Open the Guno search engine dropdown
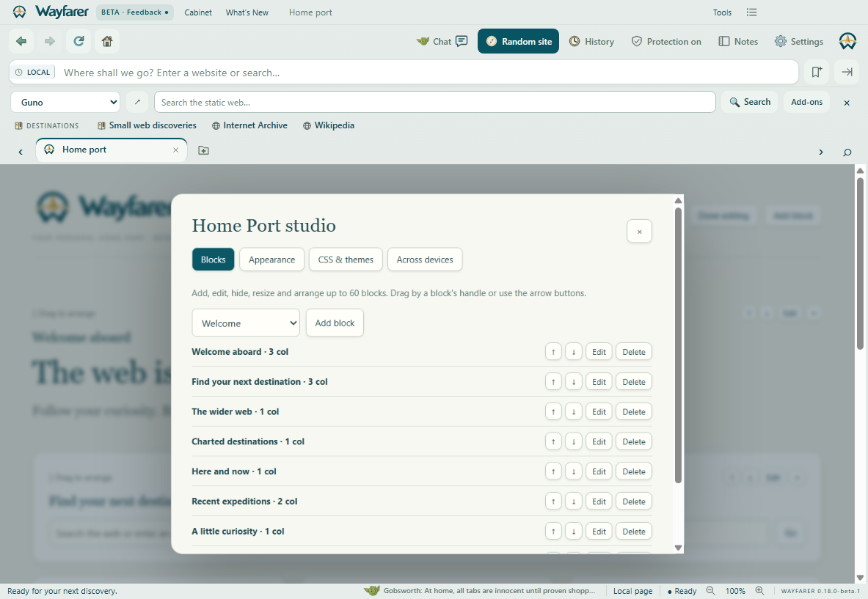 tap(65, 102)
